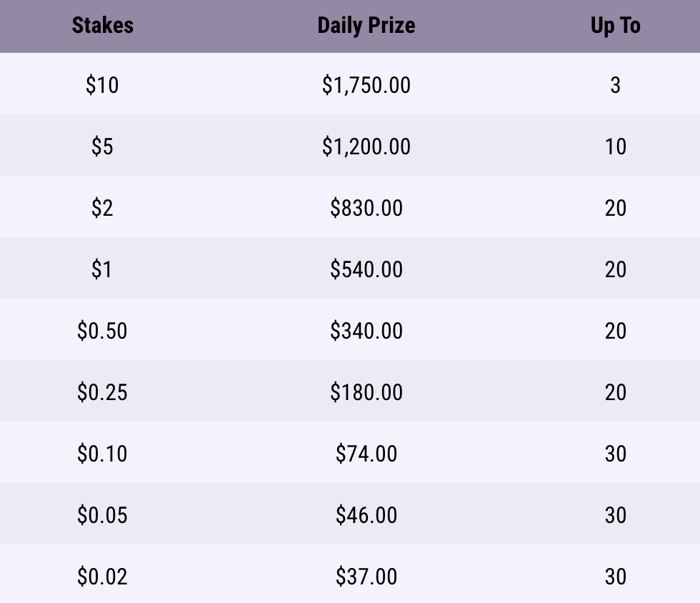This screenshot has height=603, width=700.
Task: Click the Daily Prize column header
Action: pyautogui.click(x=366, y=26)
